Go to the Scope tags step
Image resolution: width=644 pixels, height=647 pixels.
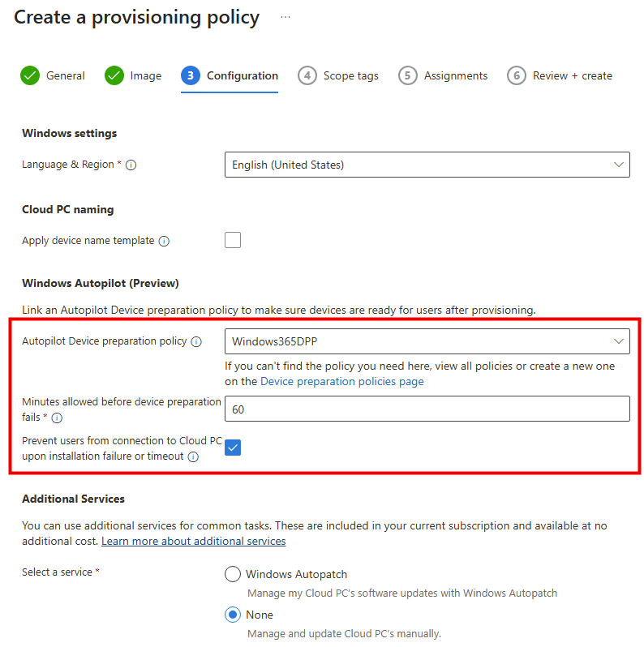pyautogui.click(x=339, y=75)
